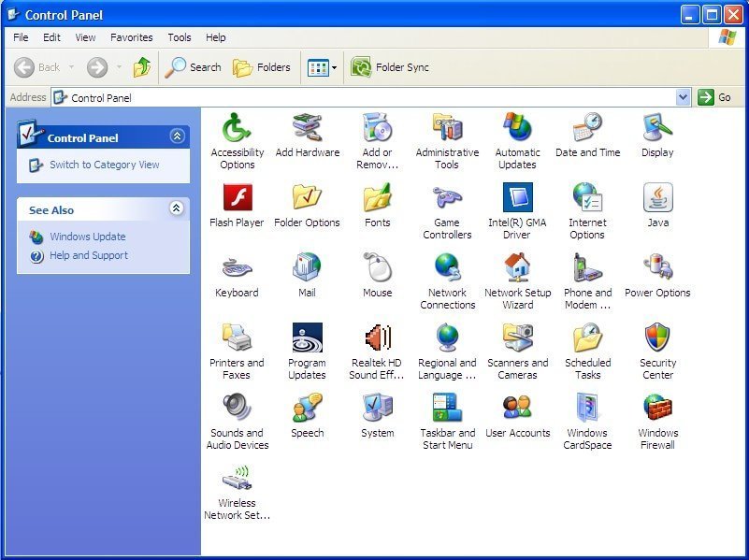Open Intel(R) GMA Driver icon

pos(517,198)
